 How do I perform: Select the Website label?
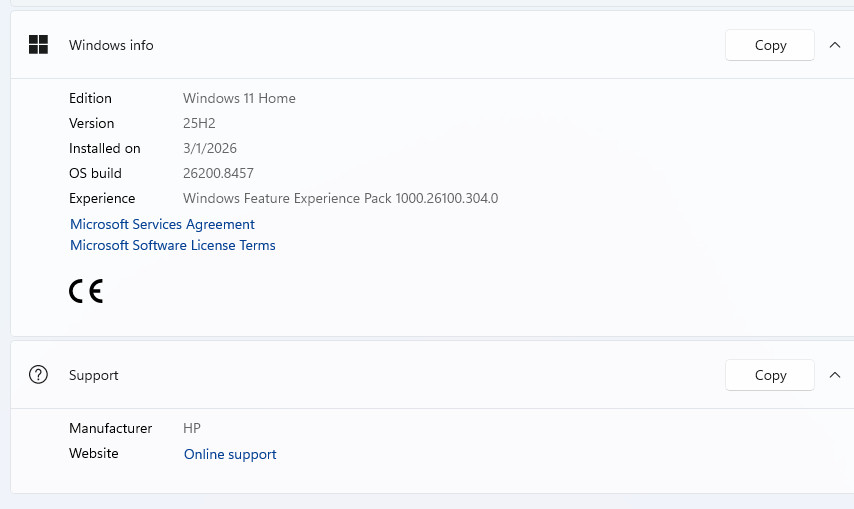pos(94,453)
